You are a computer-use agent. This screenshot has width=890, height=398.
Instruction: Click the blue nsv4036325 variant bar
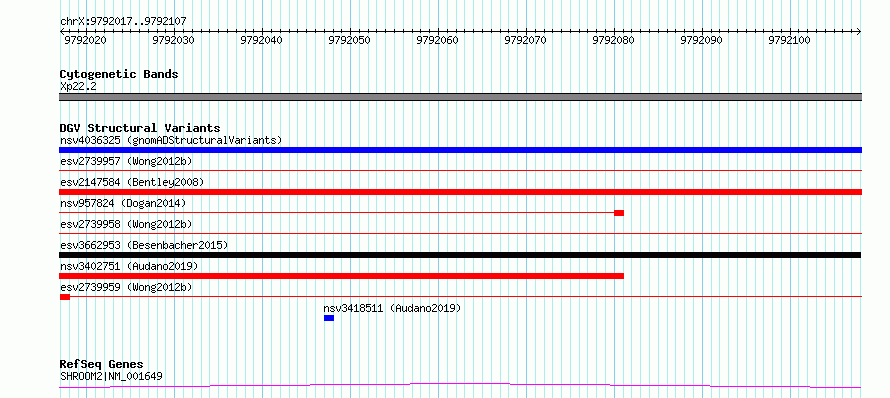460,150
